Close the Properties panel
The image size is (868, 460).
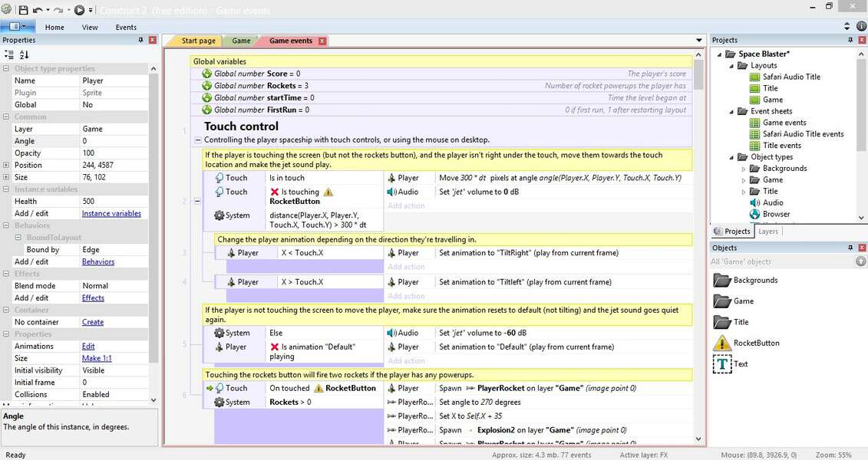[152, 40]
